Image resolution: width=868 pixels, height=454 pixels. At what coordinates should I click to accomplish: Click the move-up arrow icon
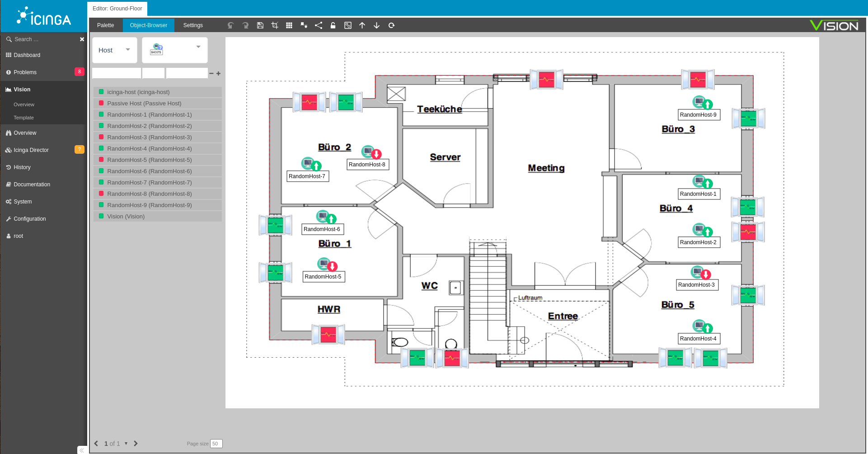(x=362, y=25)
